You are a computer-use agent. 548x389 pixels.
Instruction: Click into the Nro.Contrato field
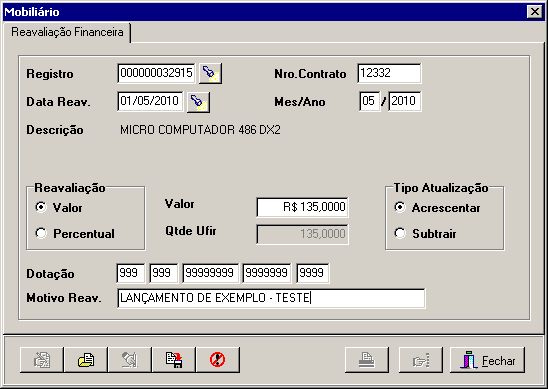click(389, 73)
